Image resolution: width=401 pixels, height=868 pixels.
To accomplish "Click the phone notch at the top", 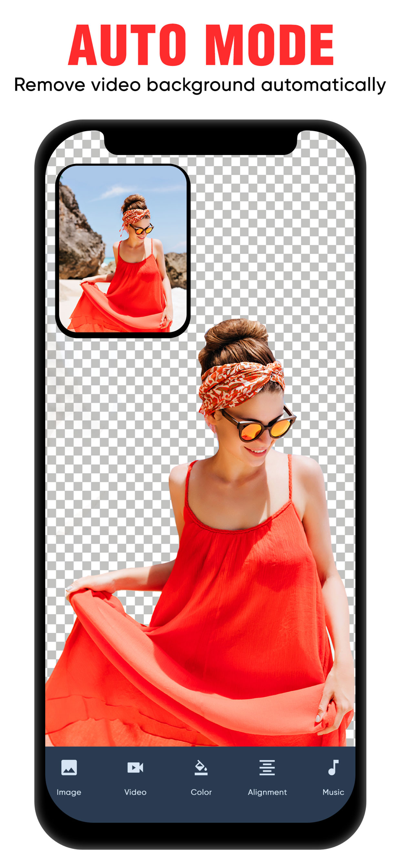I will (200, 142).
